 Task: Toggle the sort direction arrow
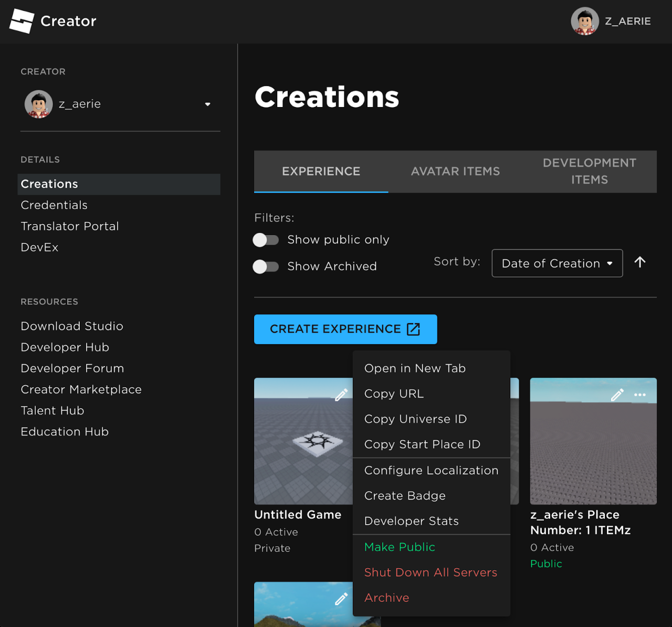pyautogui.click(x=640, y=262)
